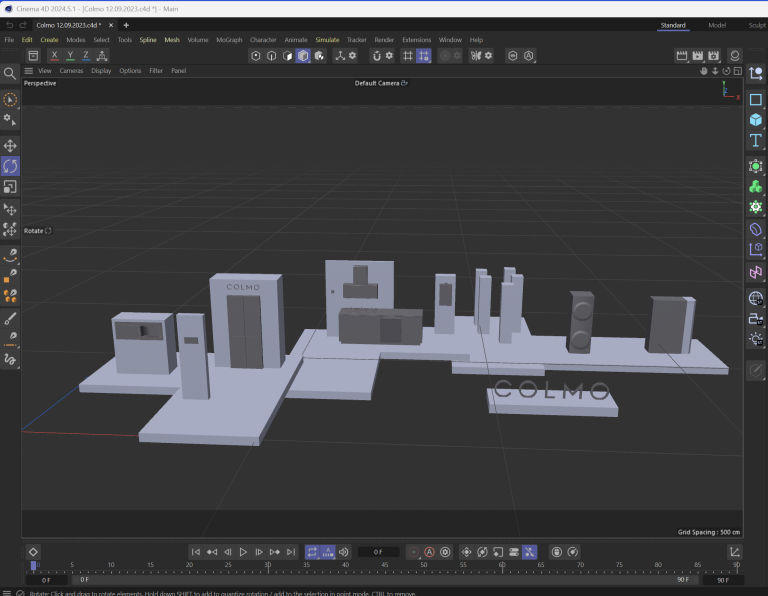
Task: Open the Display viewport menu
Action: 101,71
